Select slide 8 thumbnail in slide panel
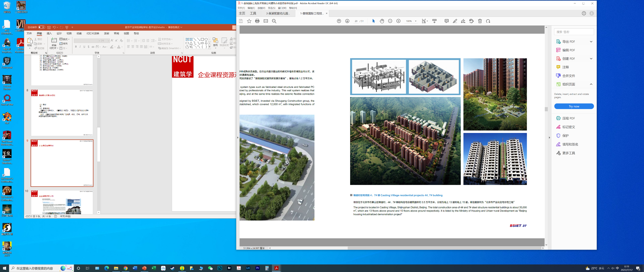Image resolution: width=644 pixels, height=272 pixels. pos(62,113)
